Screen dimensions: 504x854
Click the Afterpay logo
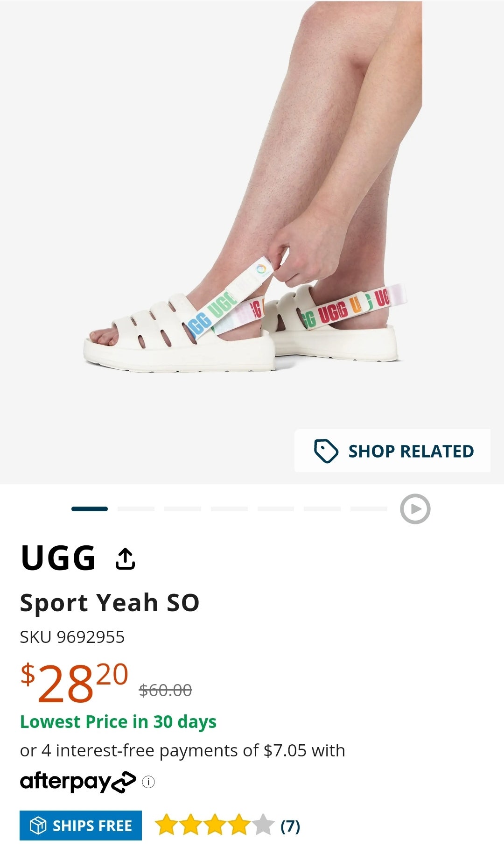click(x=78, y=782)
